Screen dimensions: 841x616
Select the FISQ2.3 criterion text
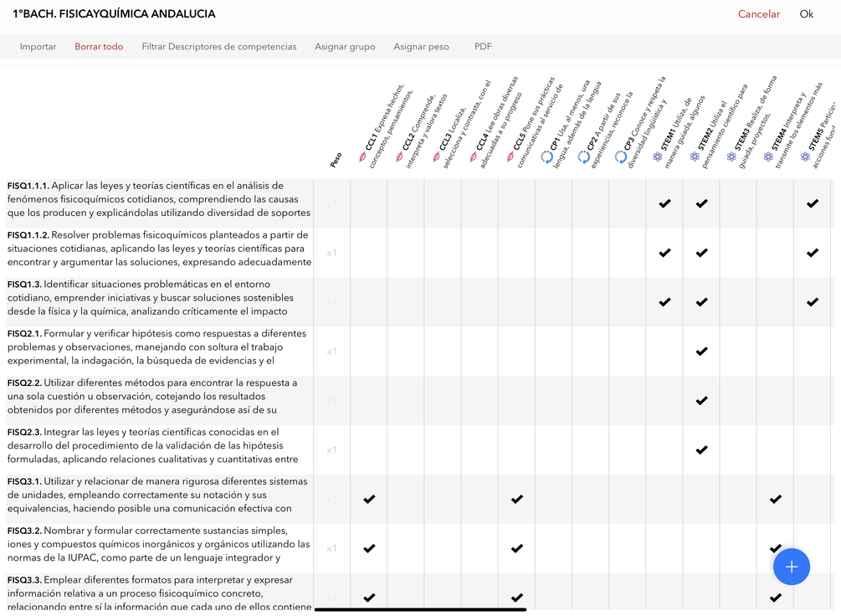[x=152, y=446]
